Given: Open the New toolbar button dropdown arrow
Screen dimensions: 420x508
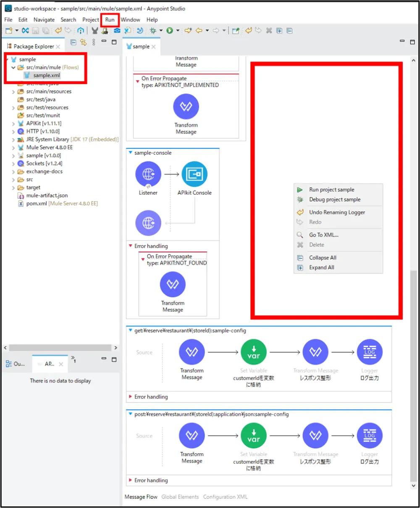Looking at the screenshot, I should pyautogui.click(x=17, y=31).
